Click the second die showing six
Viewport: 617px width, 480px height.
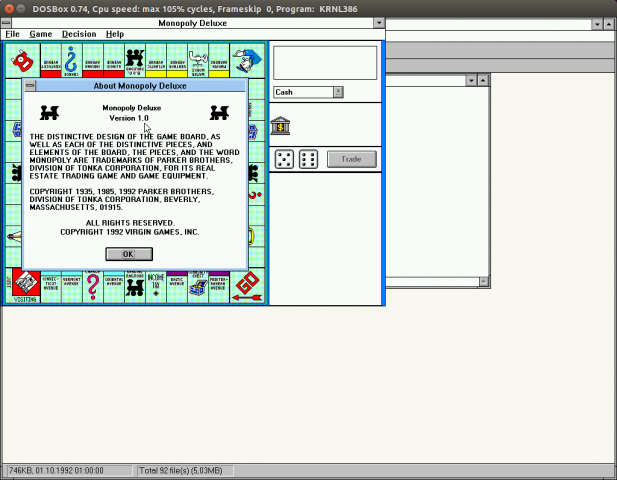point(308,159)
